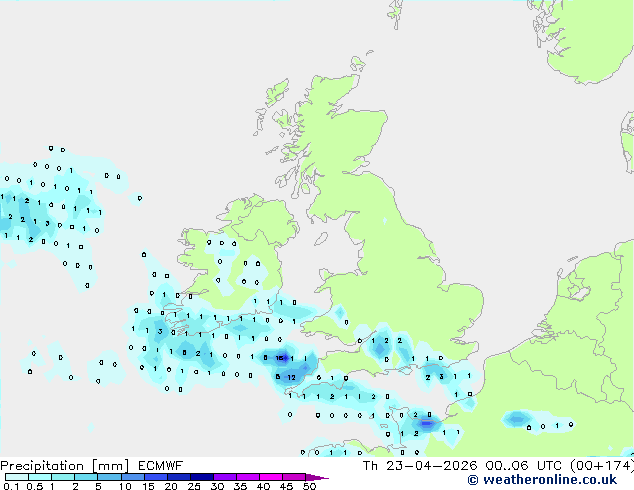Select the 40–45 mm magenta swatch
Viewport: 634px width, 490px height.
(x=271, y=477)
